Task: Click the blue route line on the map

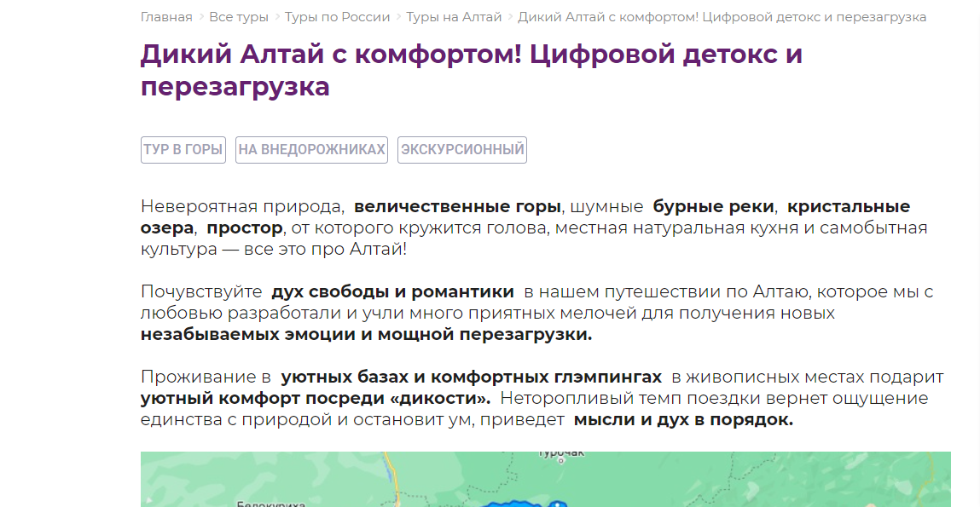Action: click(x=512, y=504)
